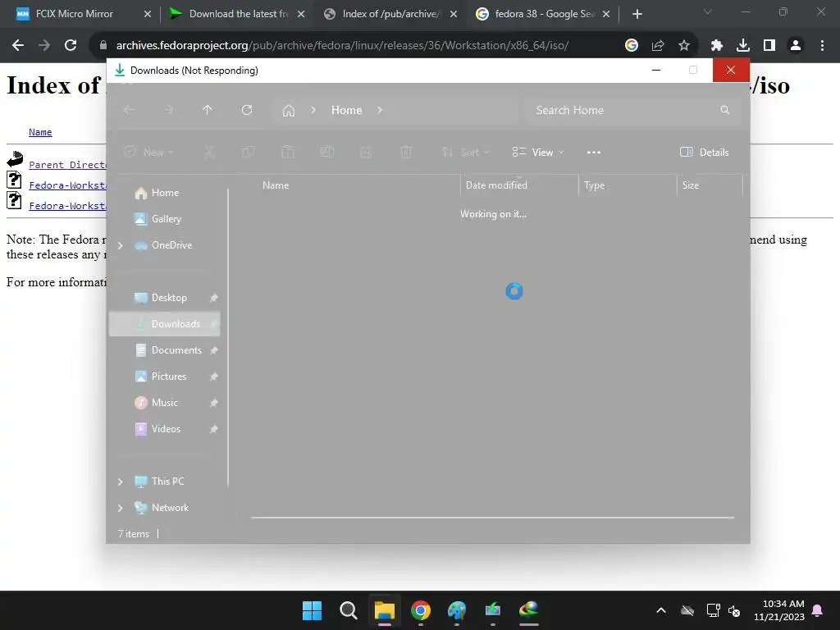
Task: Close the FCIX Micro Mirror tab
Action: pyautogui.click(x=148, y=14)
